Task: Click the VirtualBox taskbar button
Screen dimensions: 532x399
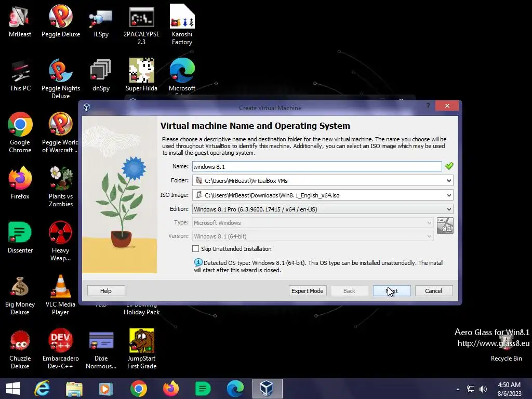Action: tap(268, 389)
